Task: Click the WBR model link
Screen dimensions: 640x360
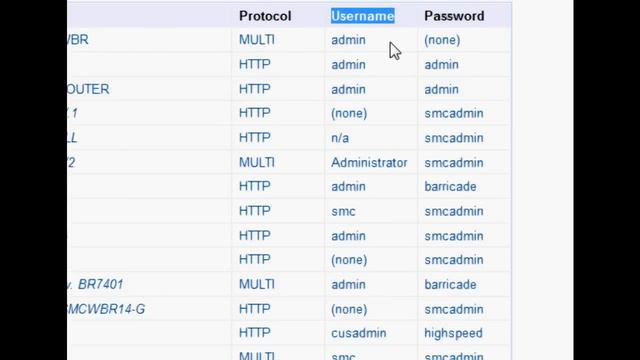Action: pos(78,40)
